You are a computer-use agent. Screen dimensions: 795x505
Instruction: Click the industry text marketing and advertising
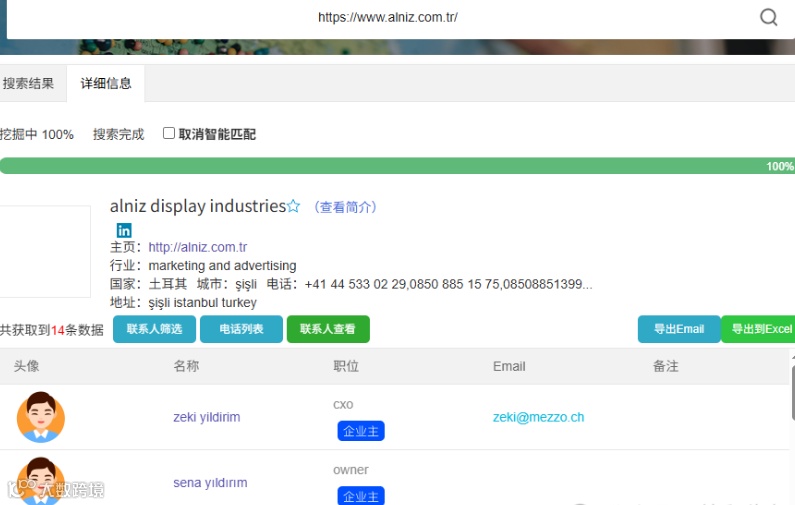[222, 266]
